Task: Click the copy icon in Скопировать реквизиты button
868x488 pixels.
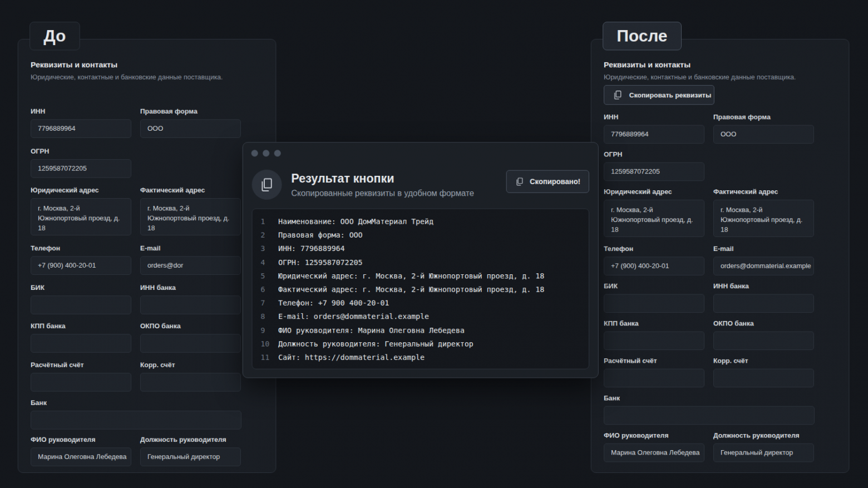Action: [618, 95]
